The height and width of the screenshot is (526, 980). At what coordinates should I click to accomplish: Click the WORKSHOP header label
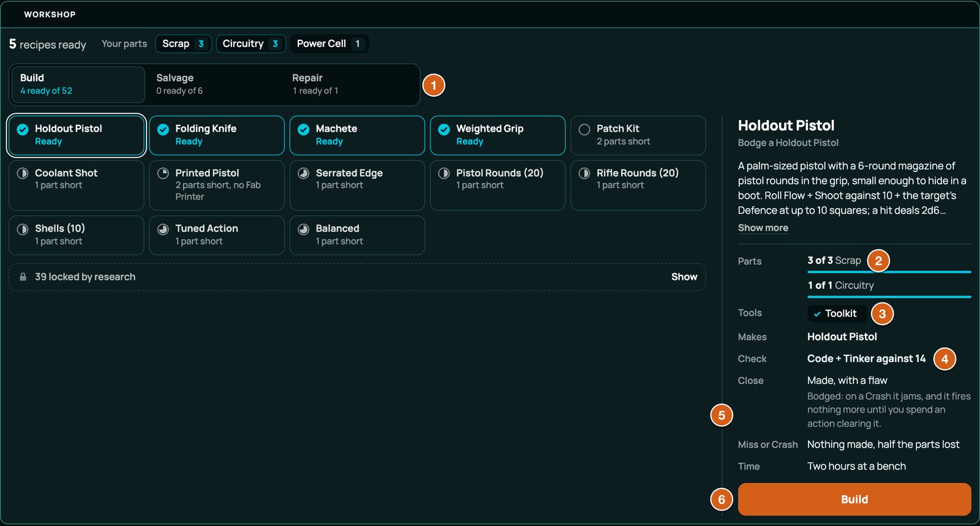point(50,14)
